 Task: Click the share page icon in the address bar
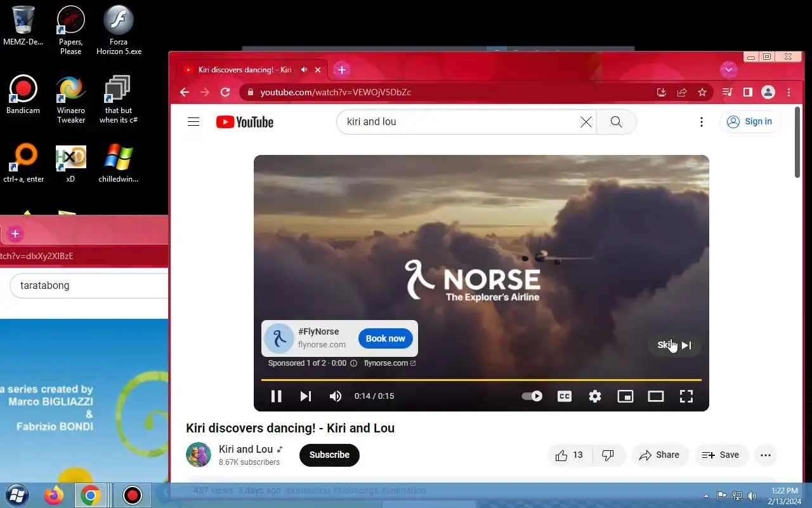[x=682, y=92]
